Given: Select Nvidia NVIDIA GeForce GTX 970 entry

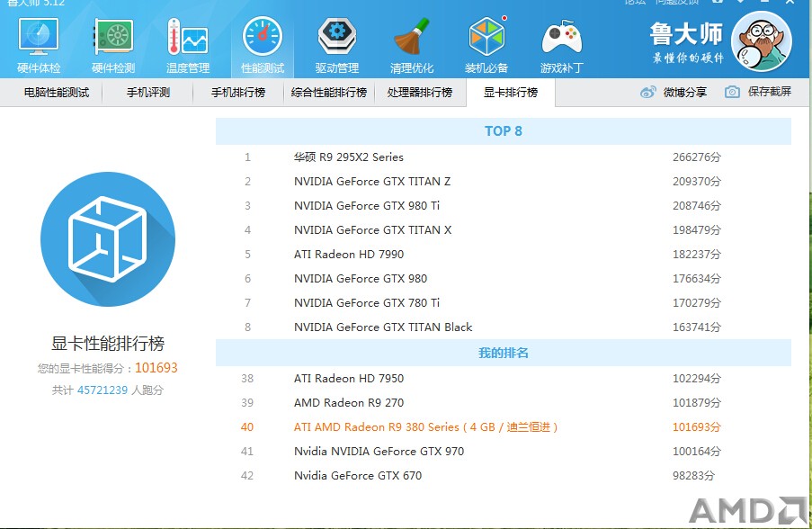Looking at the screenshot, I should click(x=379, y=452).
